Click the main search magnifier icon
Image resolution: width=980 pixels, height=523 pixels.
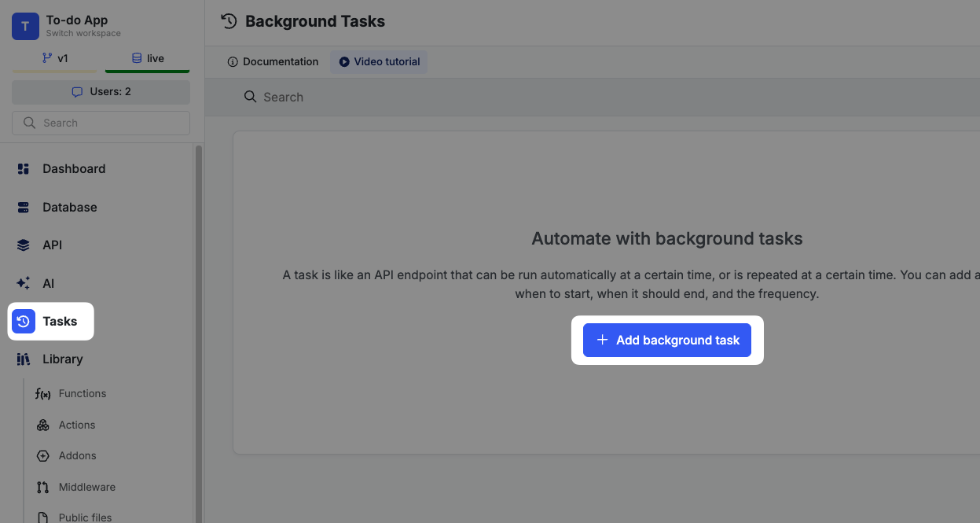click(x=251, y=97)
